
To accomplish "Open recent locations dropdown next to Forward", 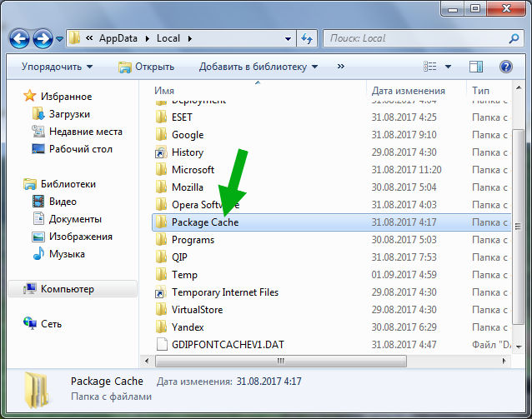I will click(x=60, y=39).
